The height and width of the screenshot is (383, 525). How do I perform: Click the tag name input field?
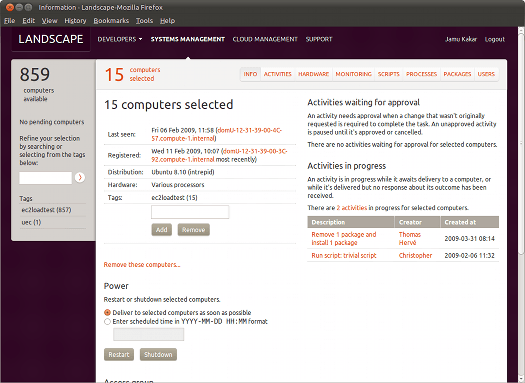190,212
